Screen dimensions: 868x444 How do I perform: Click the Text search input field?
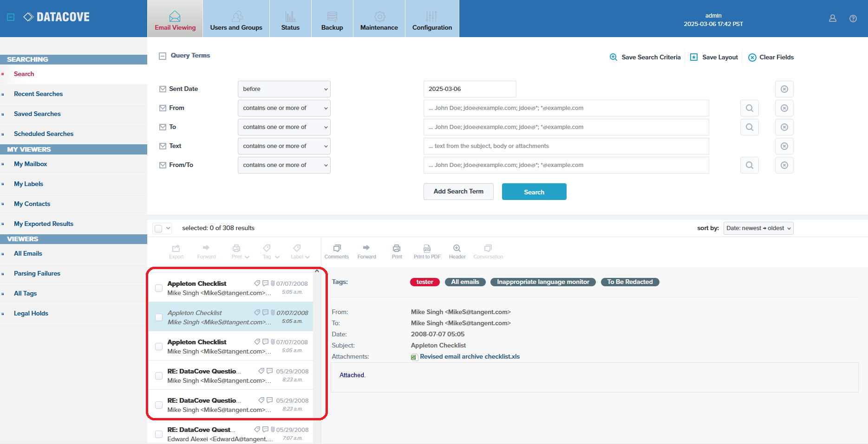tap(566, 146)
